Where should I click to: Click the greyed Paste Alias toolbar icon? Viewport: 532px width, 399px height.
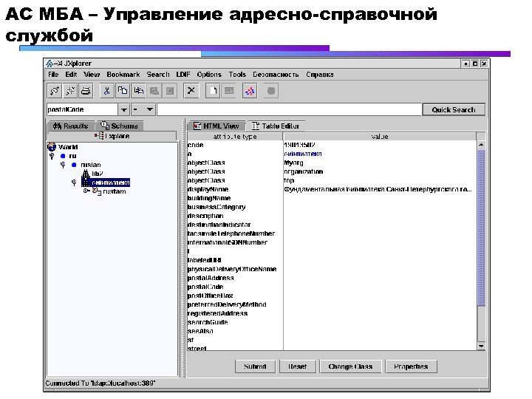point(170,91)
